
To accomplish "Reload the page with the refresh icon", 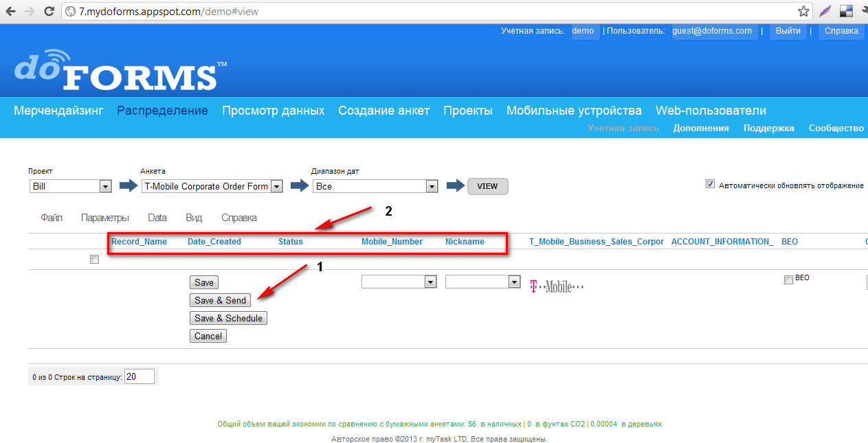I will (x=49, y=12).
